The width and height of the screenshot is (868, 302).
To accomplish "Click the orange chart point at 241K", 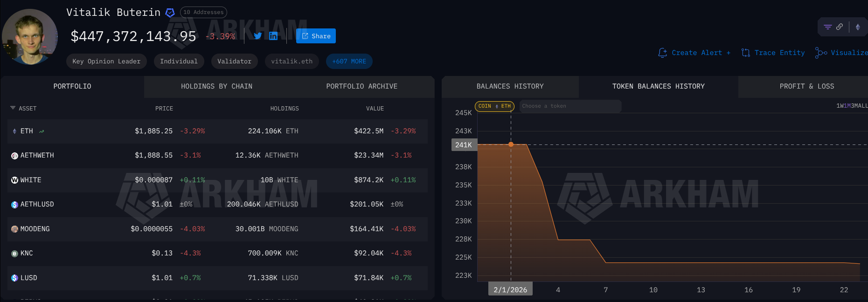I will pos(511,144).
